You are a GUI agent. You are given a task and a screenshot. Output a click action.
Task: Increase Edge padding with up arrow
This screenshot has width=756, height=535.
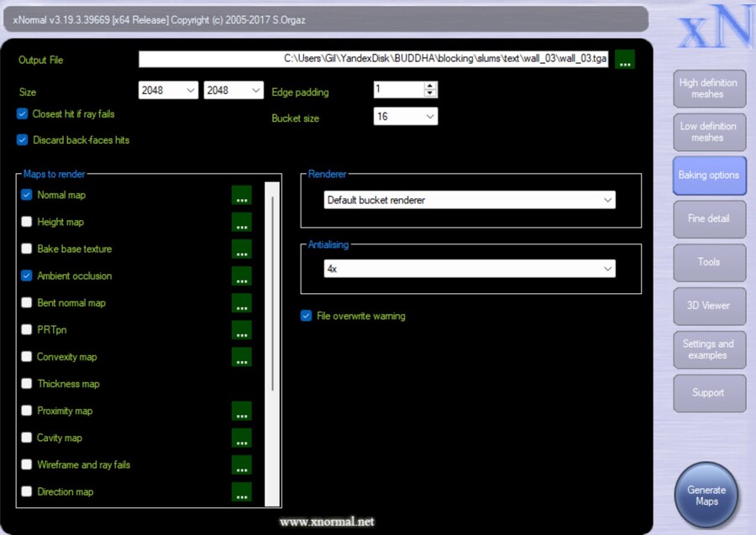coord(429,86)
